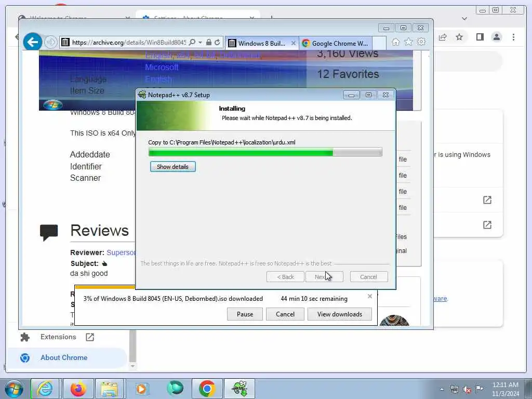Viewport: 532px width, 399px height.
Task: Click the Chrome share page icon
Action: (x=443, y=37)
